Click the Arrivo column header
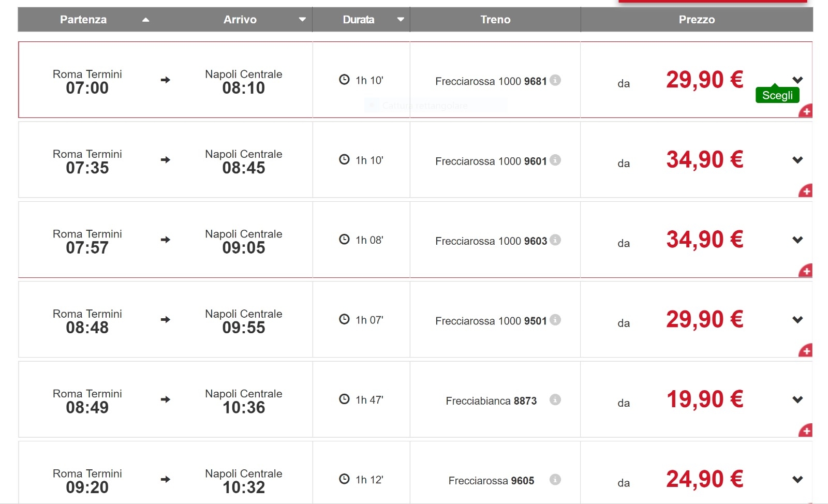 (240, 20)
